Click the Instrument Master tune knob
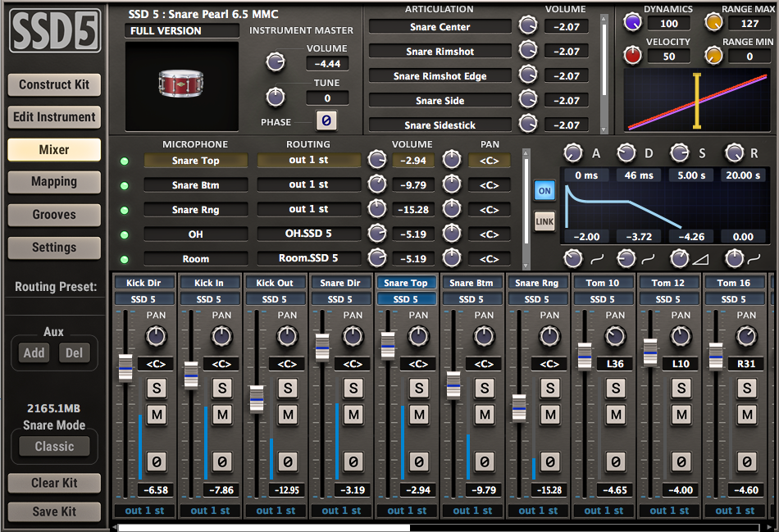 click(276, 97)
